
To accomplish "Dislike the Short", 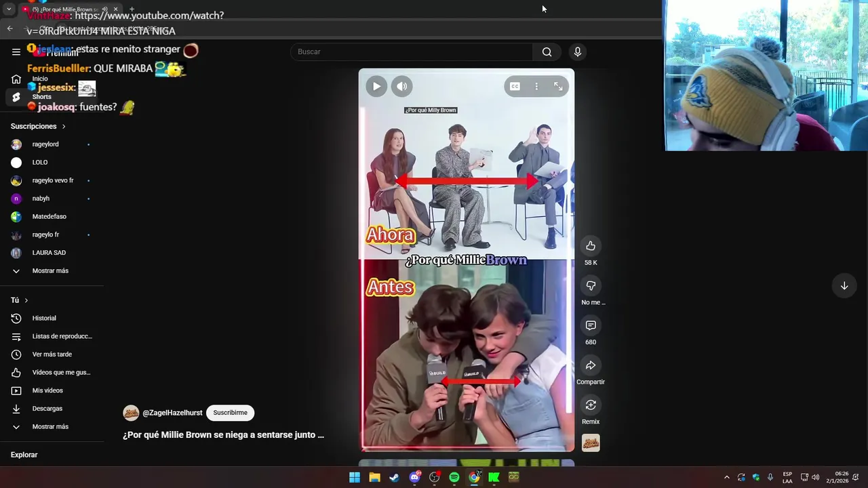I will click(x=591, y=286).
